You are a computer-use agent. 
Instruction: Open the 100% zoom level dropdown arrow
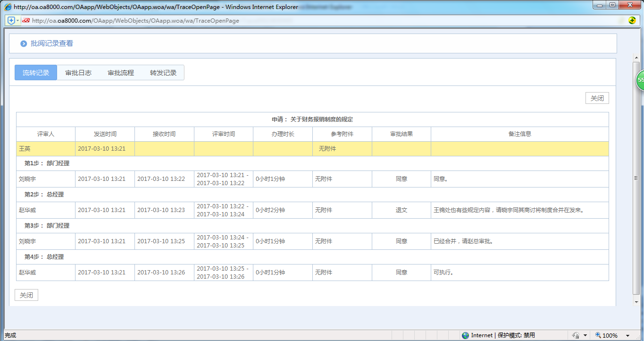(x=628, y=336)
